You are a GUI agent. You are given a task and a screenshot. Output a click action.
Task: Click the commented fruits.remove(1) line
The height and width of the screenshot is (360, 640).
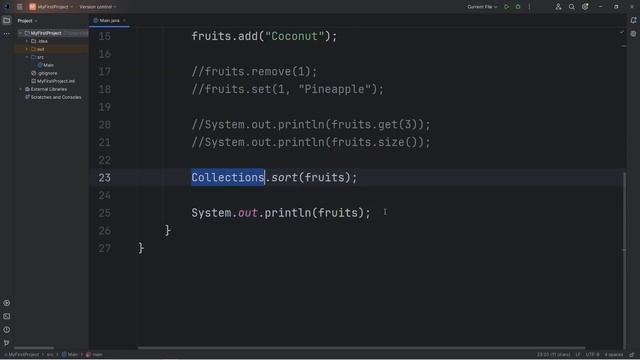point(254,72)
